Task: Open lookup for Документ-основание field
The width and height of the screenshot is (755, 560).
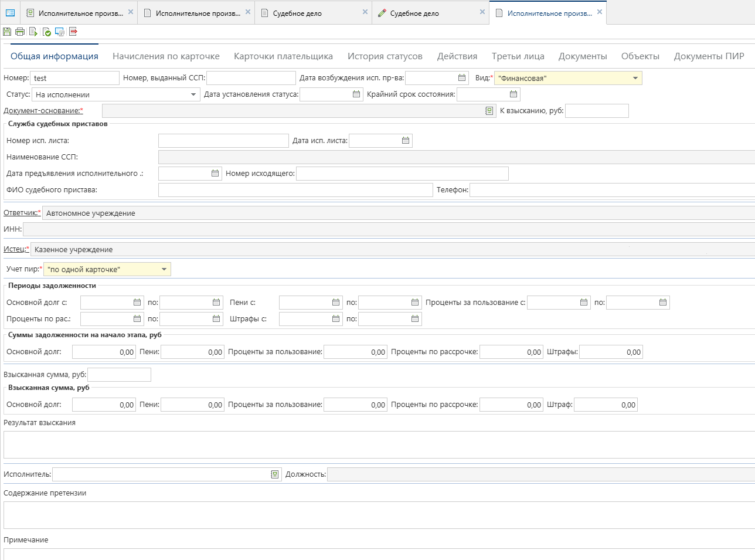Action: point(489,111)
